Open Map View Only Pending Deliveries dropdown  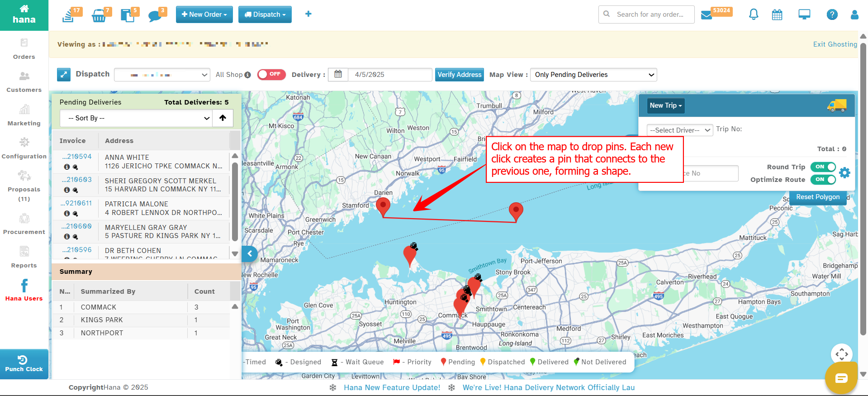coord(593,75)
